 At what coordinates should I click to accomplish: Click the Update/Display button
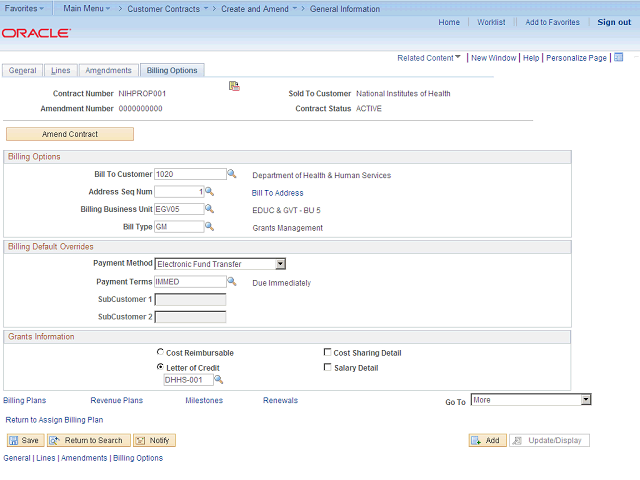[x=549, y=440]
